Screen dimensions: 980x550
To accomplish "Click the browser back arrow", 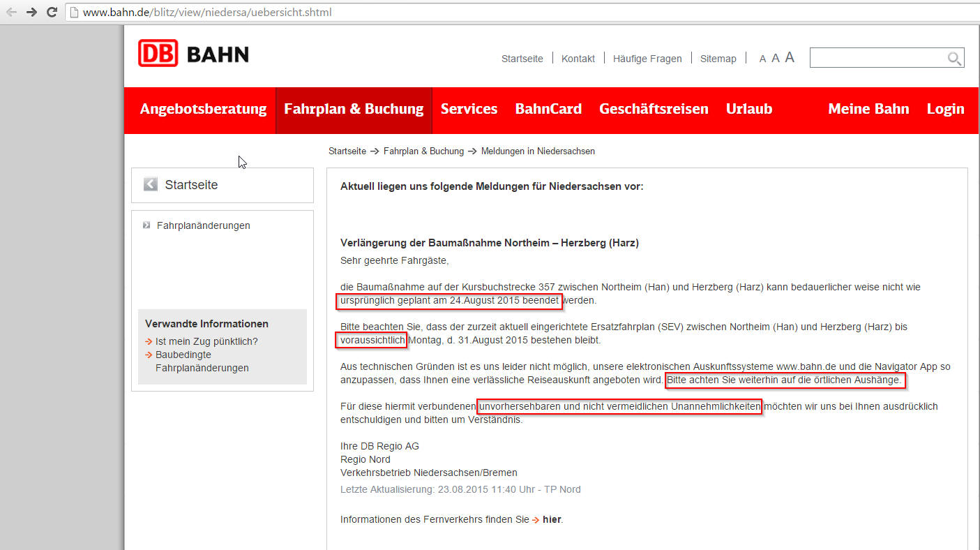I will 11,12.
